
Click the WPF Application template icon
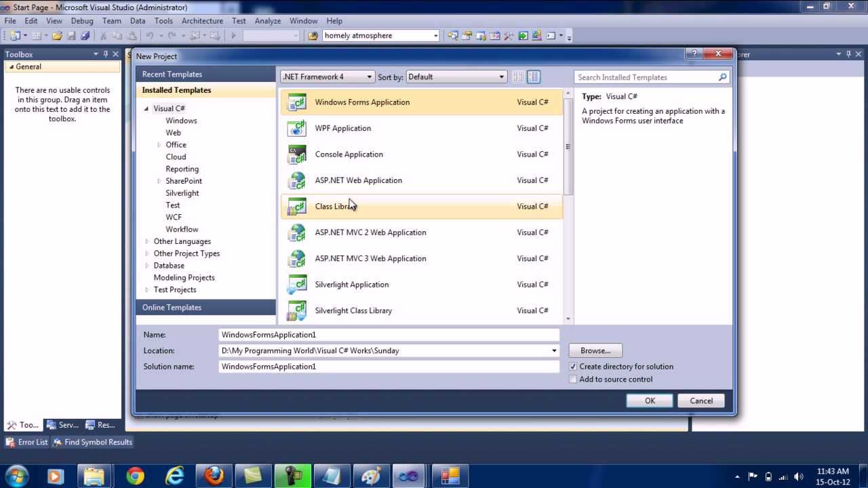coord(297,128)
